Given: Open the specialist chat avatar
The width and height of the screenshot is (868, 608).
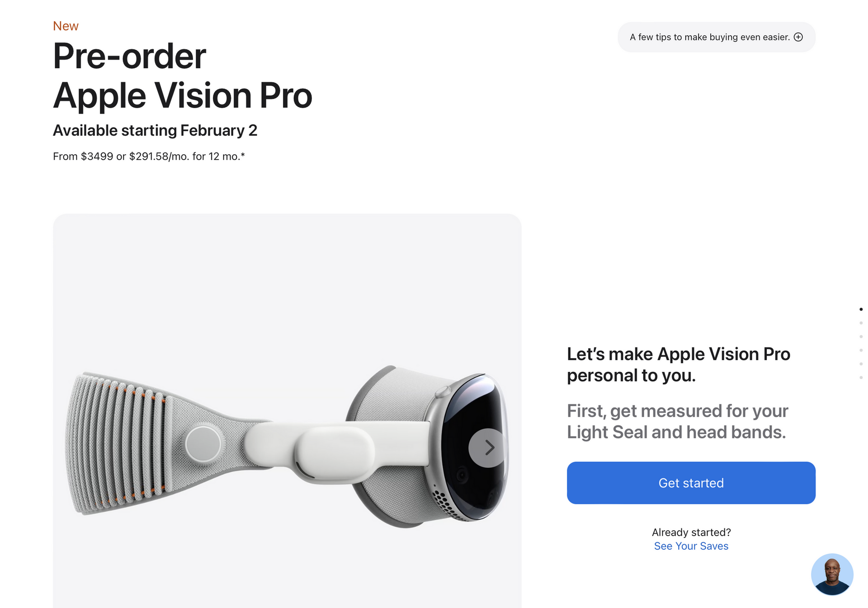Looking at the screenshot, I should click(x=832, y=575).
